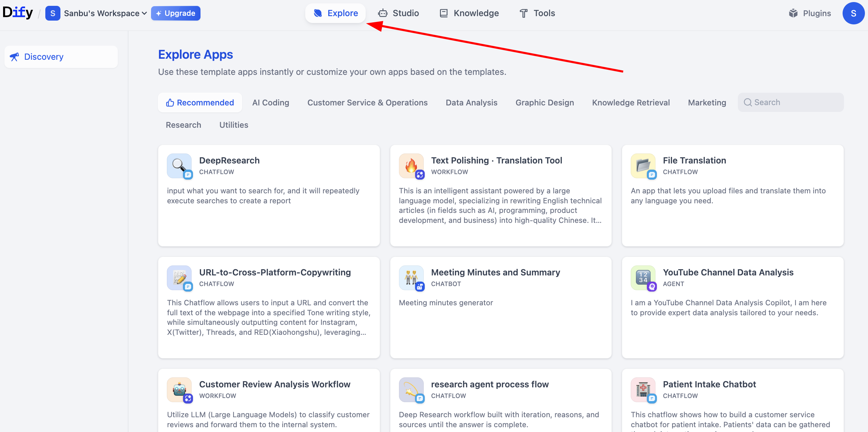This screenshot has height=432, width=868.
Task: Click the Meeting Minutes and Summary icon
Action: pos(411,277)
